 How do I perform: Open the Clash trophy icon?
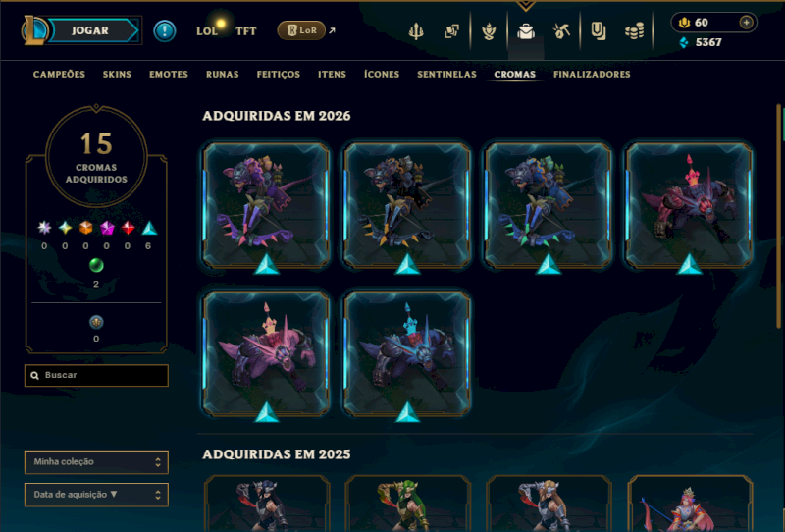click(x=489, y=31)
